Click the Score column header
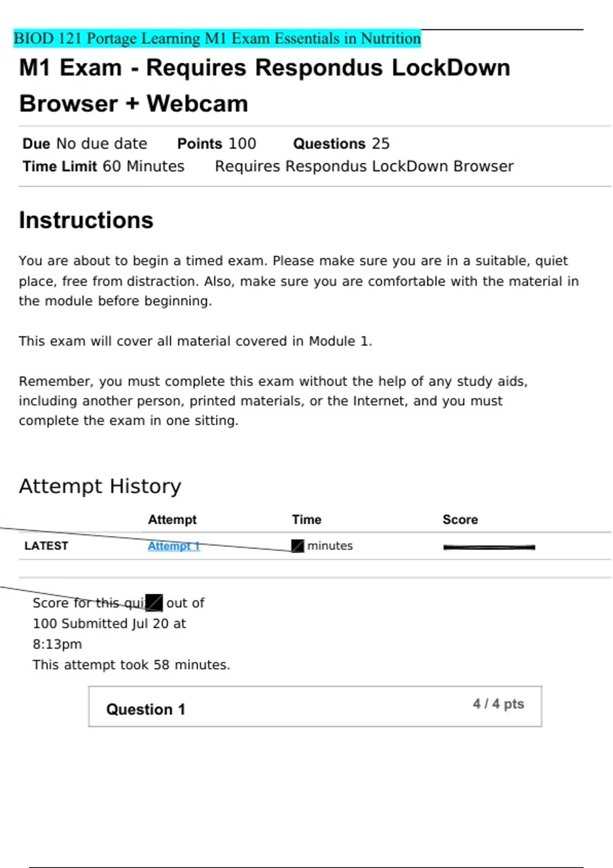The width and height of the screenshot is (613, 868). [x=460, y=519]
